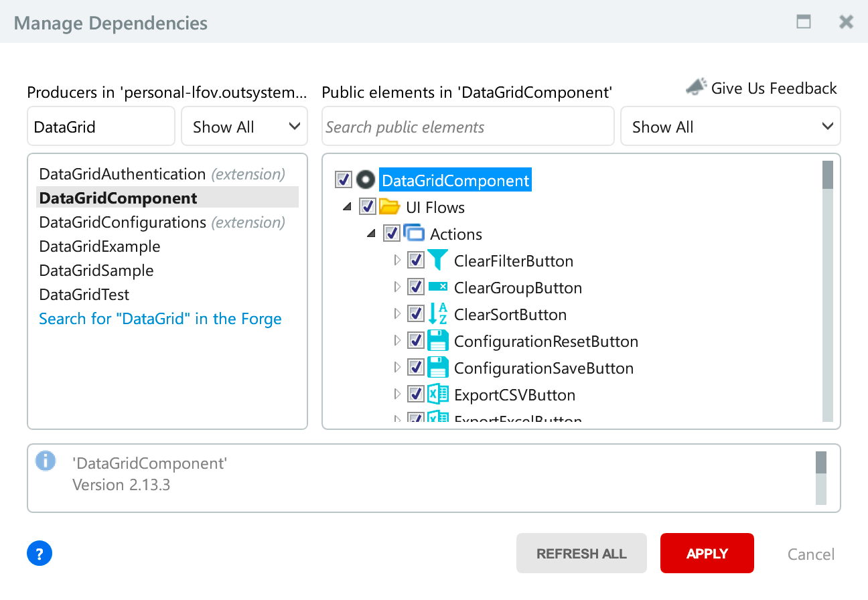Open help with the question mark icon
The image size is (868, 600).
point(40,554)
